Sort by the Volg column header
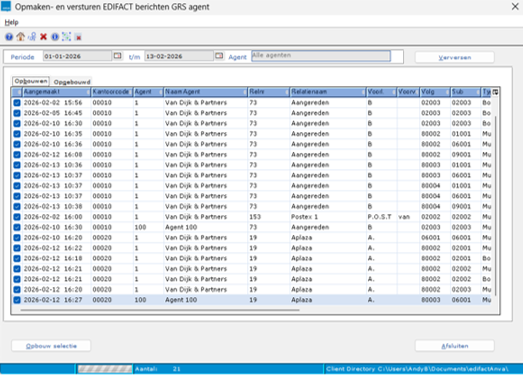523x375 pixels. 435,92
